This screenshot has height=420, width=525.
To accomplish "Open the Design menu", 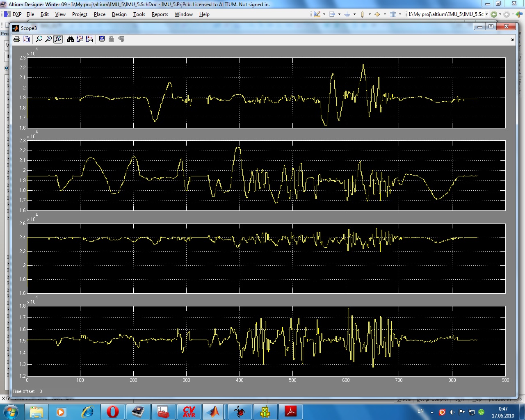I will coord(119,14).
